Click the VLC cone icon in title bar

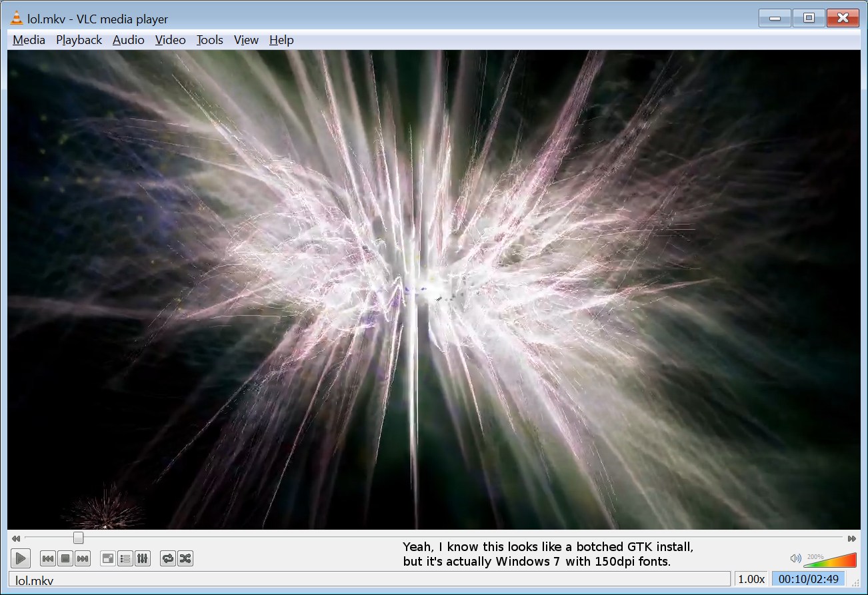click(x=17, y=19)
